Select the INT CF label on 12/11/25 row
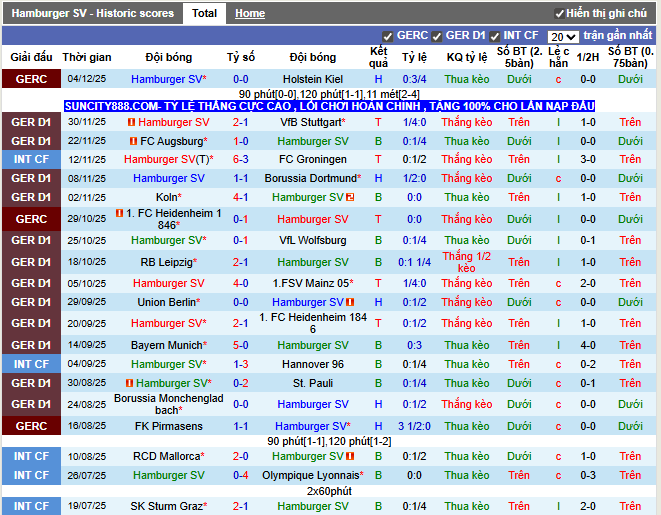The image size is (661, 515). pyautogui.click(x=31, y=159)
